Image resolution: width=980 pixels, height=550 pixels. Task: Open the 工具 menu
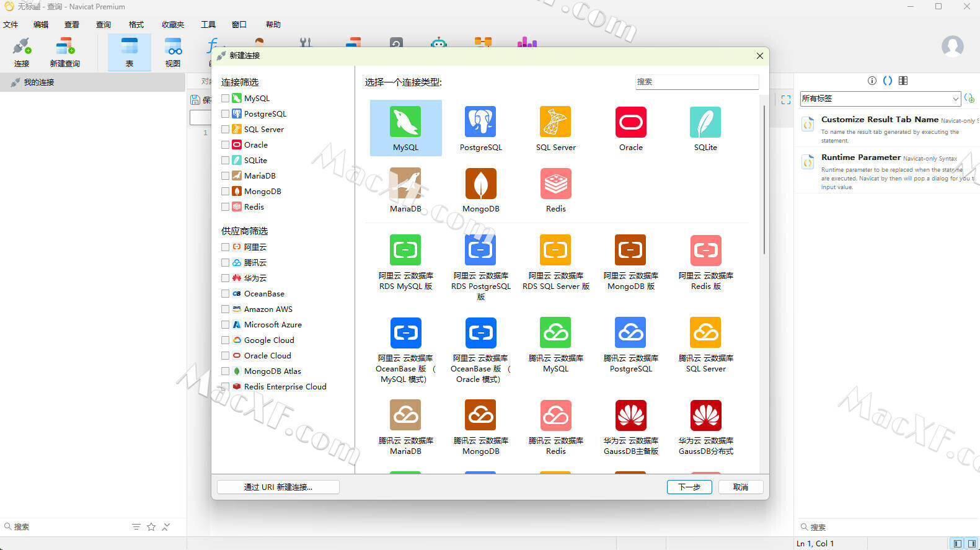[208, 25]
